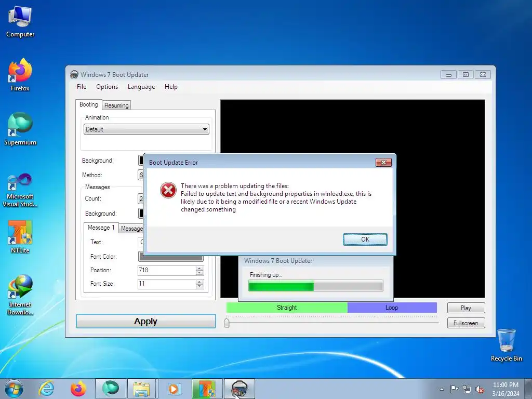Click the purple Loop segment
The height and width of the screenshot is (399, 532).
pos(392,308)
